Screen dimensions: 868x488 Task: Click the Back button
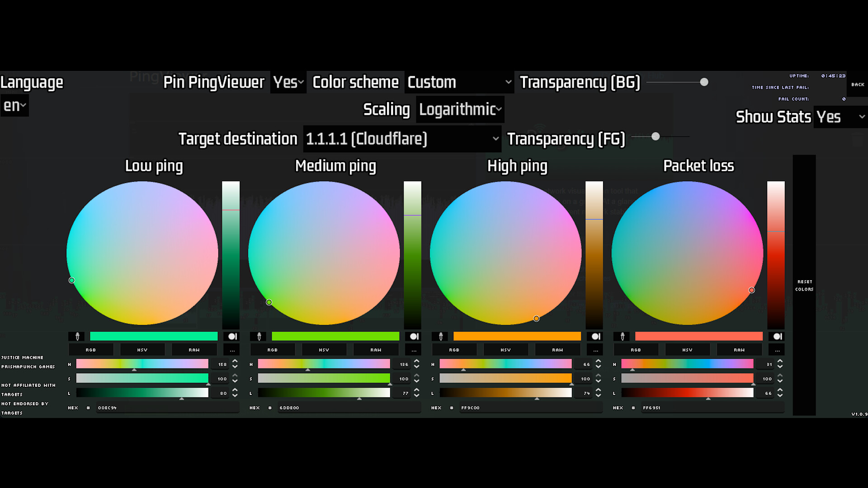[x=857, y=84]
